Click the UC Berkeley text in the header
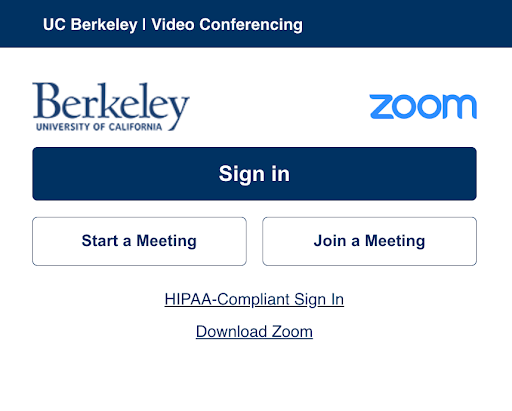Image resolution: width=512 pixels, height=411 pixels. click(x=90, y=25)
